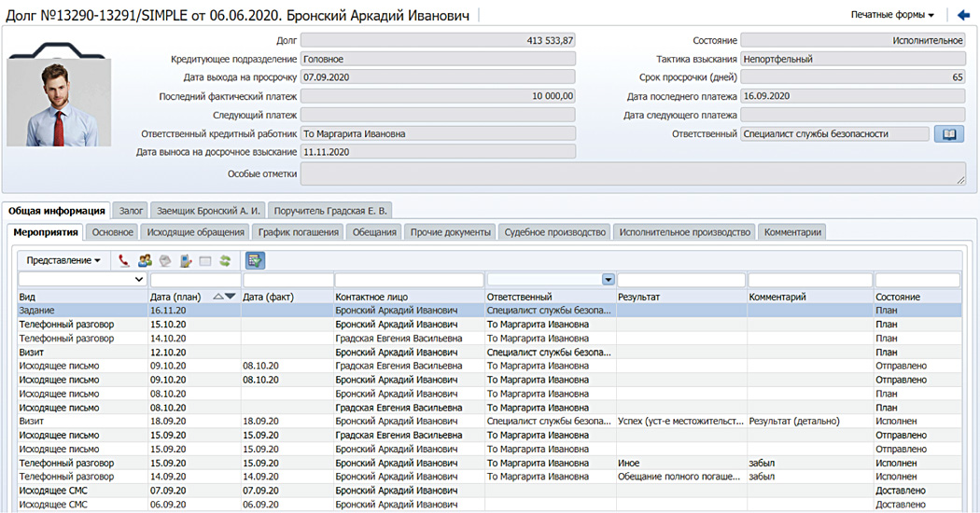
Task: Open the Ответственный column filter dropdown
Action: [608, 280]
